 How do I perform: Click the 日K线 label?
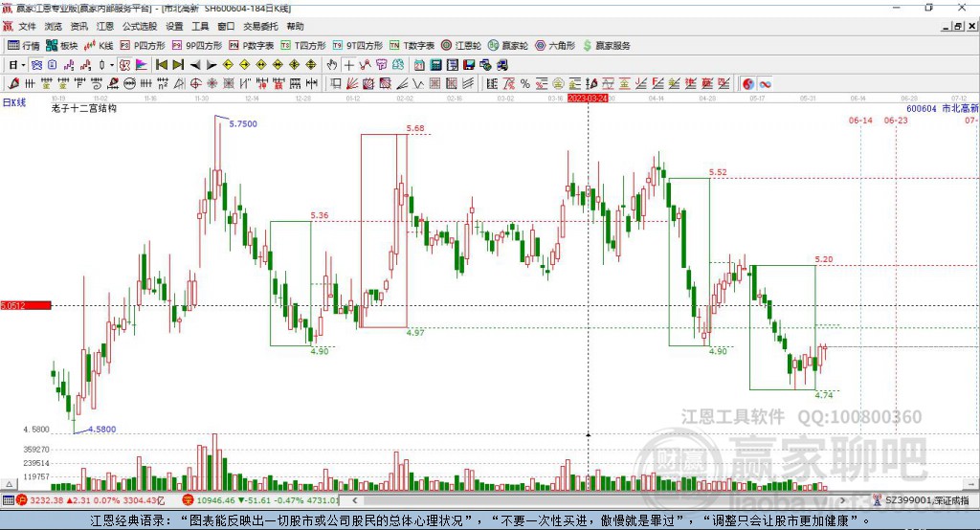coord(13,101)
